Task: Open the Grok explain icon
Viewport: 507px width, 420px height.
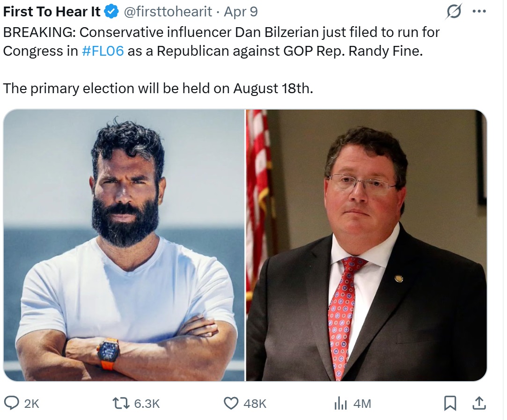Action: click(454, 12)
